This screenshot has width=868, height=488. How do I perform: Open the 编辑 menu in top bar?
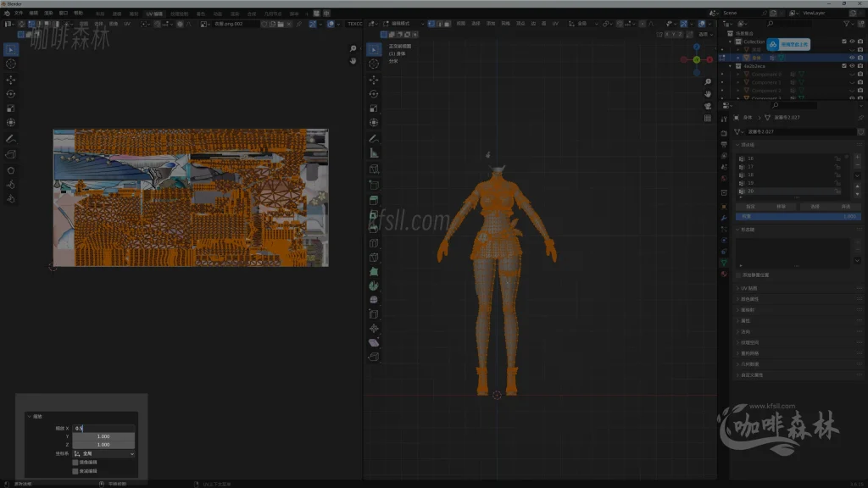34,14
